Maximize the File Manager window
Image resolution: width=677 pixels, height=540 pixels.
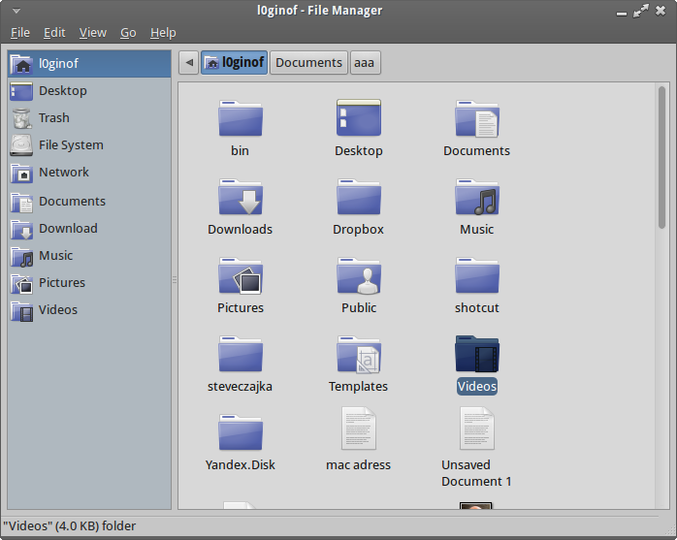[x=641, y=11]
